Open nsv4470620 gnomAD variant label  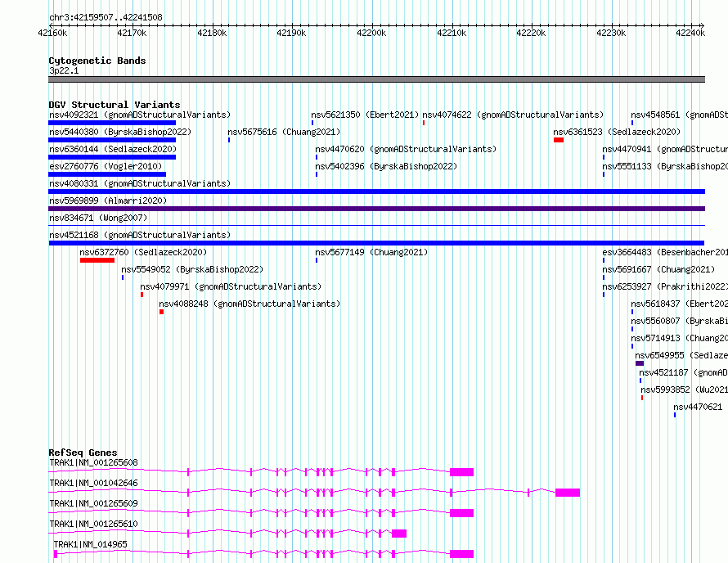click(x=406, y=149)
